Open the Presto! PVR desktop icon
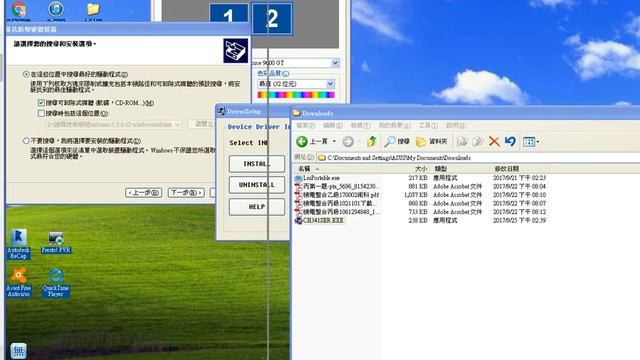The height and width of the screenshot is (360, 640). pyautogui.click(x=56, y=242)
